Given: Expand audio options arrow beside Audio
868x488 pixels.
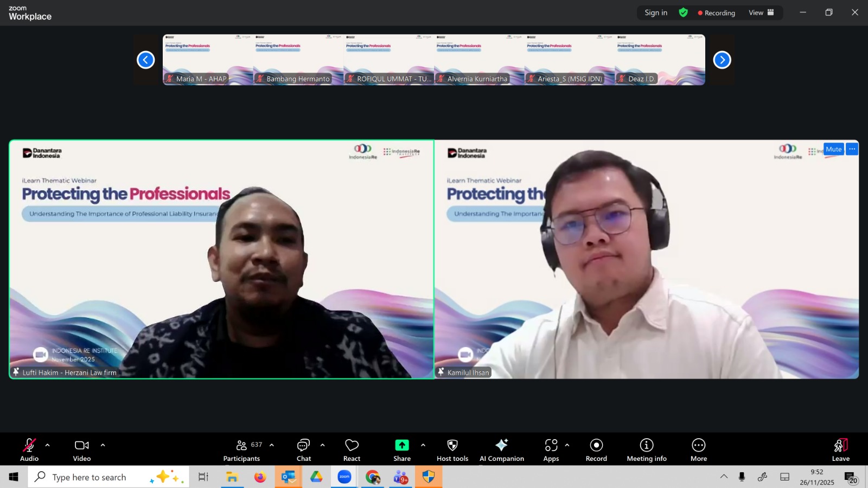Looking at the screenshot, I should tap(48, 445).
